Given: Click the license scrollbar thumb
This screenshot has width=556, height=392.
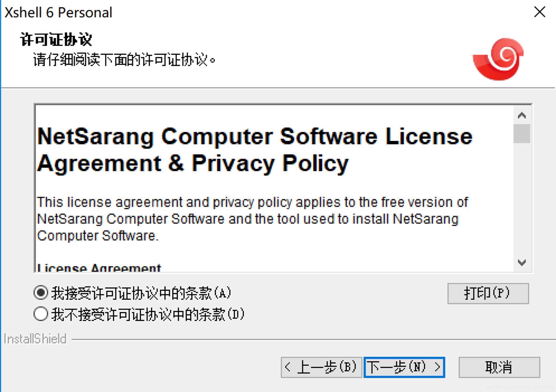Looking at the screenshot, I should point(522,134).
